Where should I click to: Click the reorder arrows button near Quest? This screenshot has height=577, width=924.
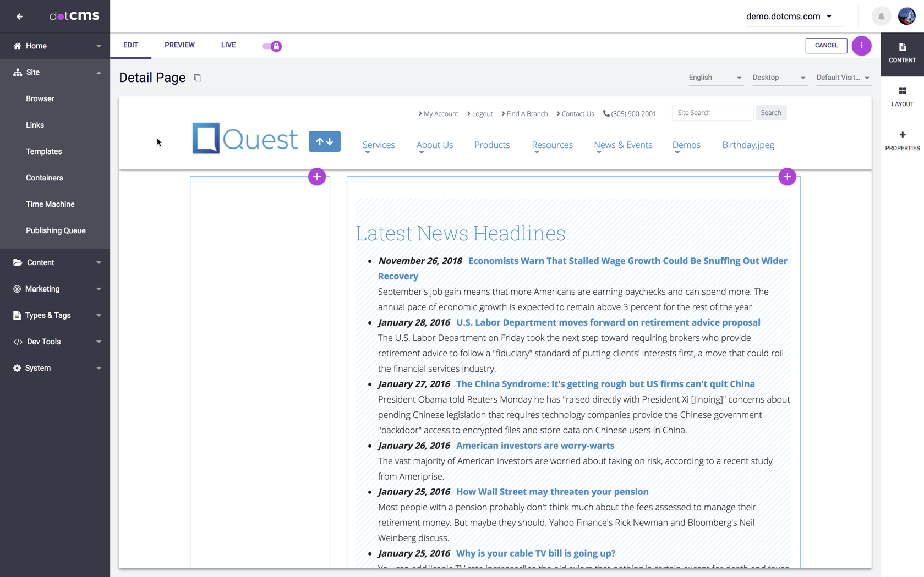[324, 141]
